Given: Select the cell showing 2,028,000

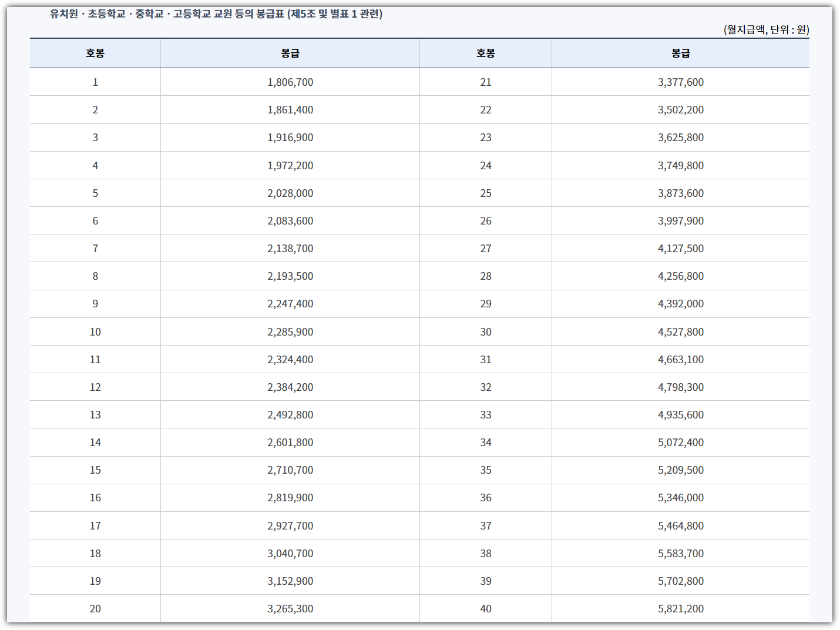Looking at the screenshot, I should (x=290, y=193).
